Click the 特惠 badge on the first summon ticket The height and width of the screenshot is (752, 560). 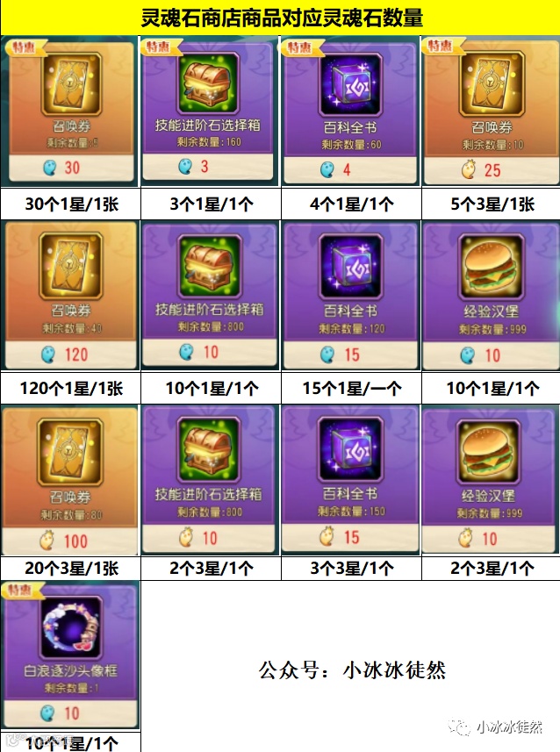pyautogui.click(x=25, y=47)
